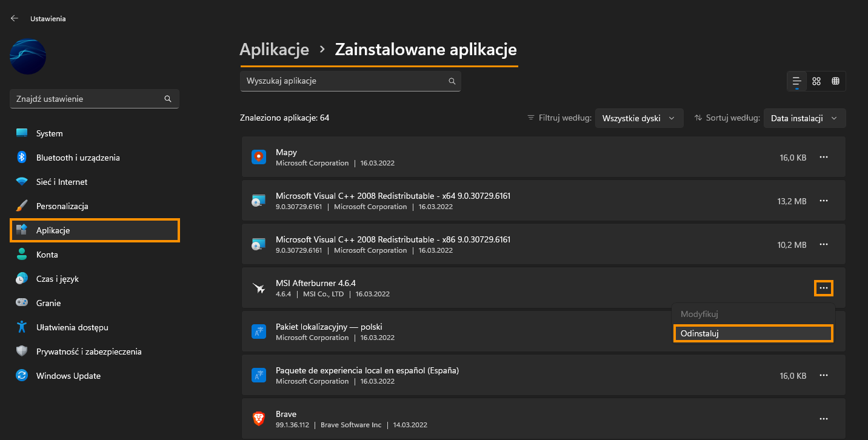Image resolution: width=868 pixels, height=440 pixels.
Task: Switch to table tile view layout
Action: click(x=836, y=81)
